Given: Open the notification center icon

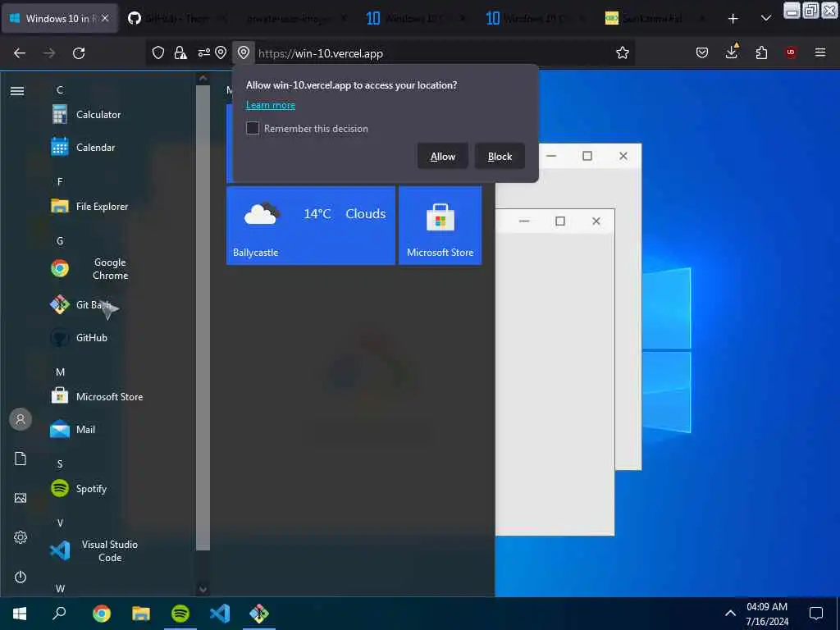Looking at the screenshot, I should tap(816, 614).
